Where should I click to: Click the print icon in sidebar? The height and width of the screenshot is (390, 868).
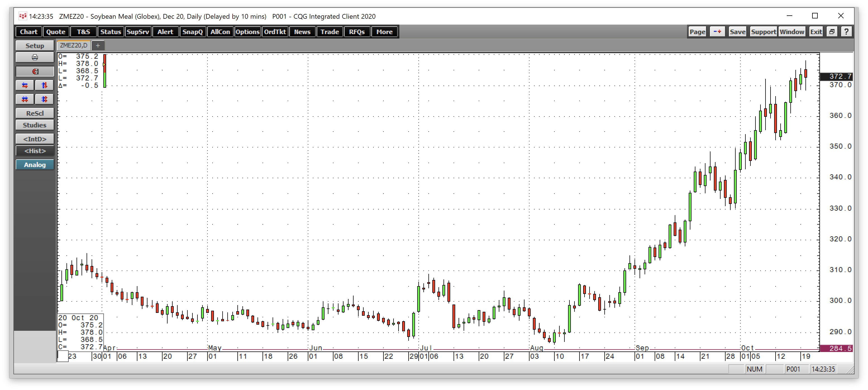point(34,58)
